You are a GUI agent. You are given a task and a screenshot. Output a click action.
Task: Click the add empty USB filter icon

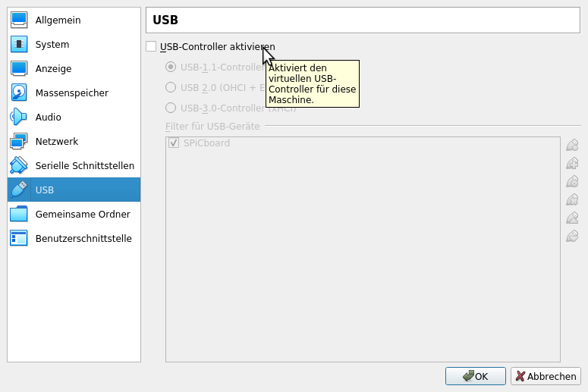(x=573, y=145)
